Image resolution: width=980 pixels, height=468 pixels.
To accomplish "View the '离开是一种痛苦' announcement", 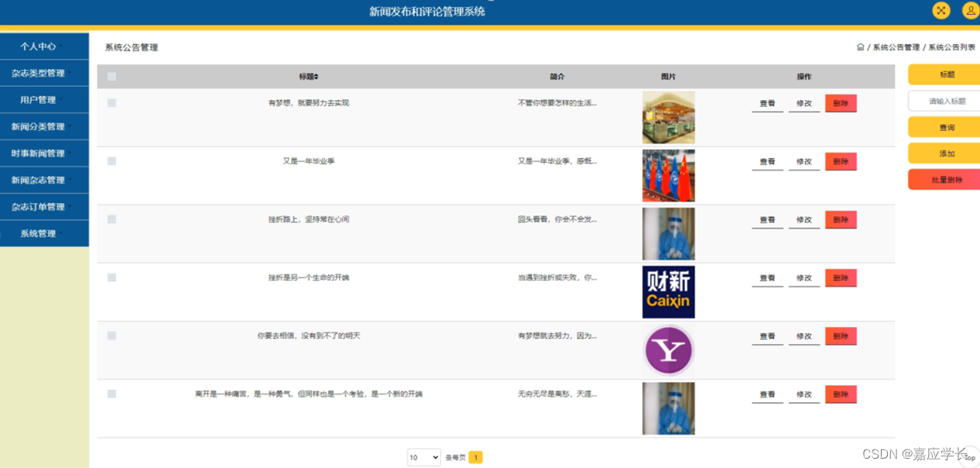I will pos(767,394).
